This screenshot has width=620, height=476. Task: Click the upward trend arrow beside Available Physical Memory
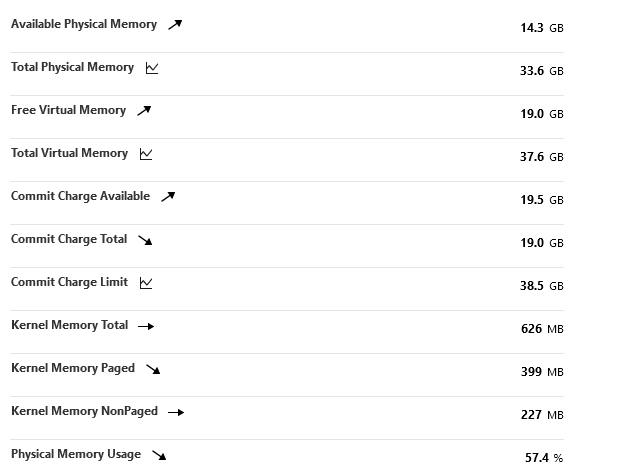tap(175, 25)
